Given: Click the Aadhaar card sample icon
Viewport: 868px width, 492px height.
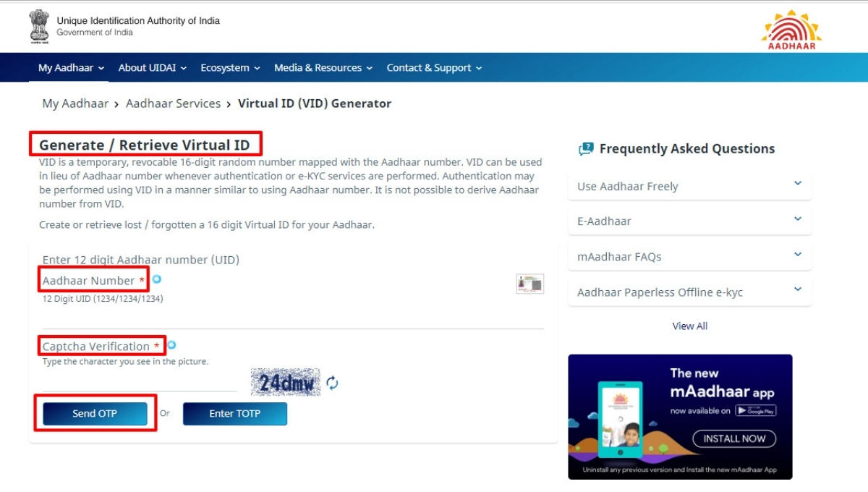Looking at the screenshot, I should [x=529, y=284].
